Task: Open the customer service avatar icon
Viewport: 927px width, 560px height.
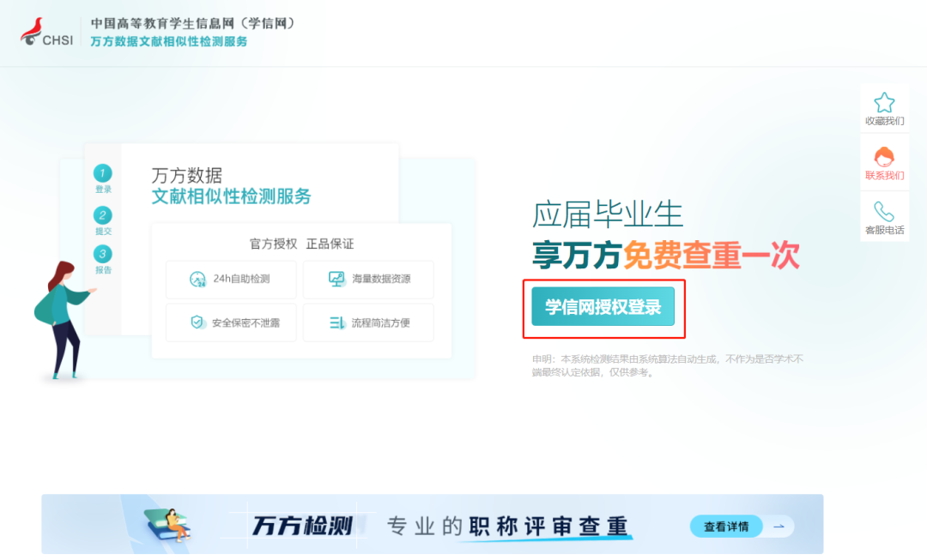Action: click(x=884, y=157)
